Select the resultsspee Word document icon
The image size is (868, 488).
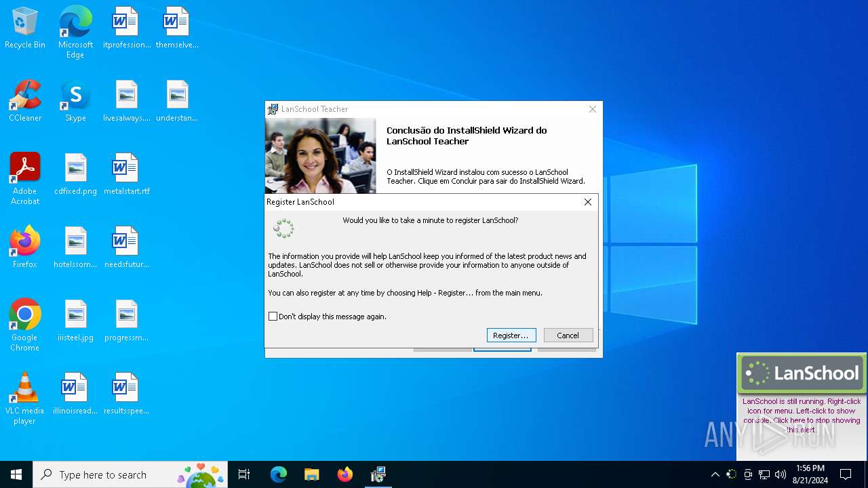point(126,394)
